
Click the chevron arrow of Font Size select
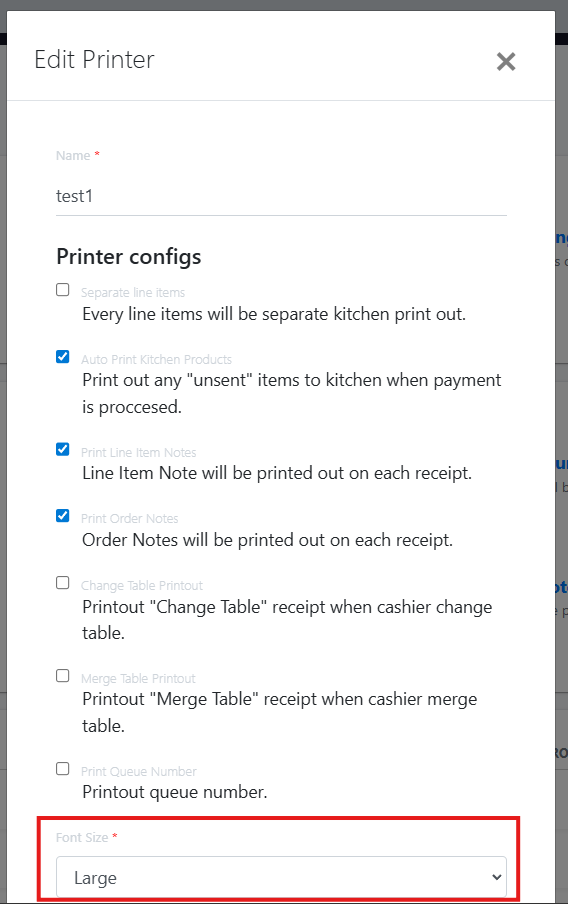click(x=496, y=877)
